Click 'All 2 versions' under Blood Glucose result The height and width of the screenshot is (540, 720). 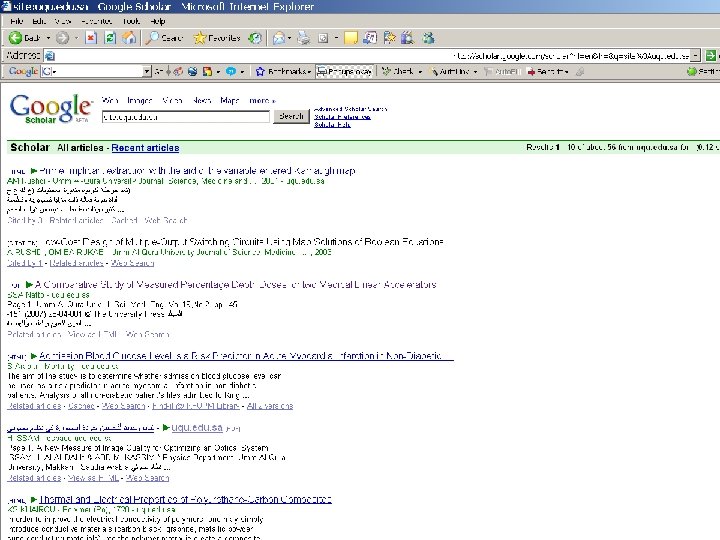coord(270,406)
